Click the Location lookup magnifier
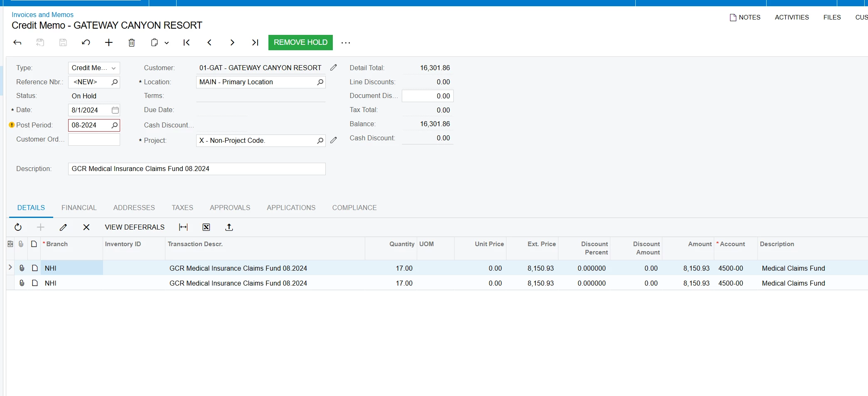 coord(320,82)
